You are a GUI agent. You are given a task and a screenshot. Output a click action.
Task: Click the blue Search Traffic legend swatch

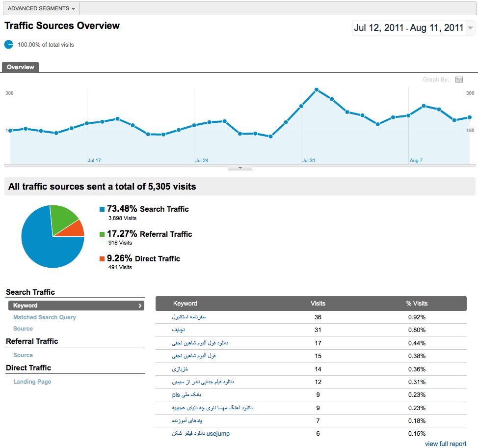102,209
